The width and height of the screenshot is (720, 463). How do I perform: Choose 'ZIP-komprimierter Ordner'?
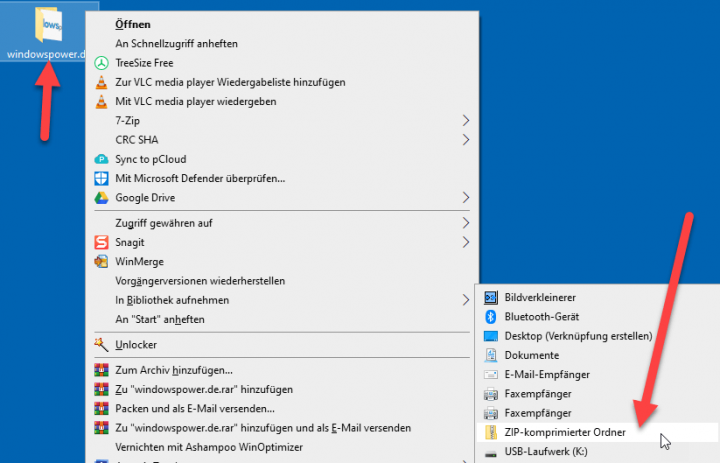coord(598,433)
